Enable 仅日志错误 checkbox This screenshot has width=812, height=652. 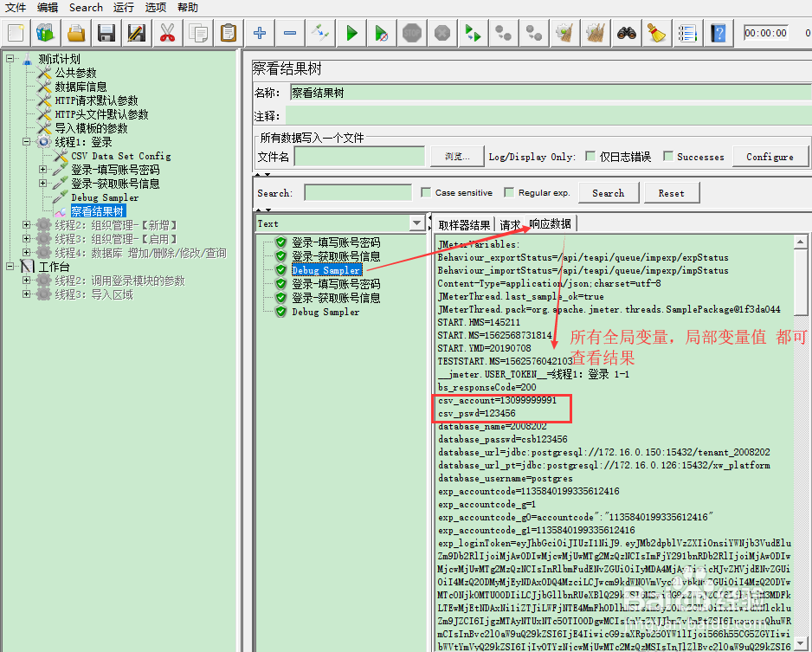tap(590, 156)
